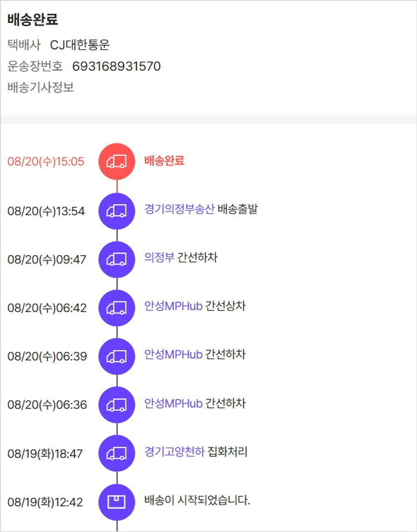
Task: Click the 배송기사정보 label
Action: click(x=41, y=87)
